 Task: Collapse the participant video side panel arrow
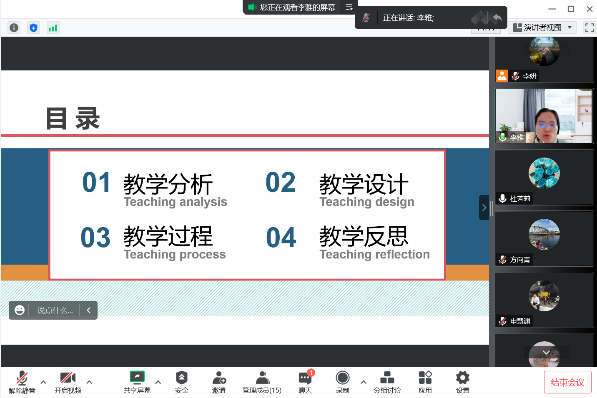pyautogui.click(x=484, y=208)
